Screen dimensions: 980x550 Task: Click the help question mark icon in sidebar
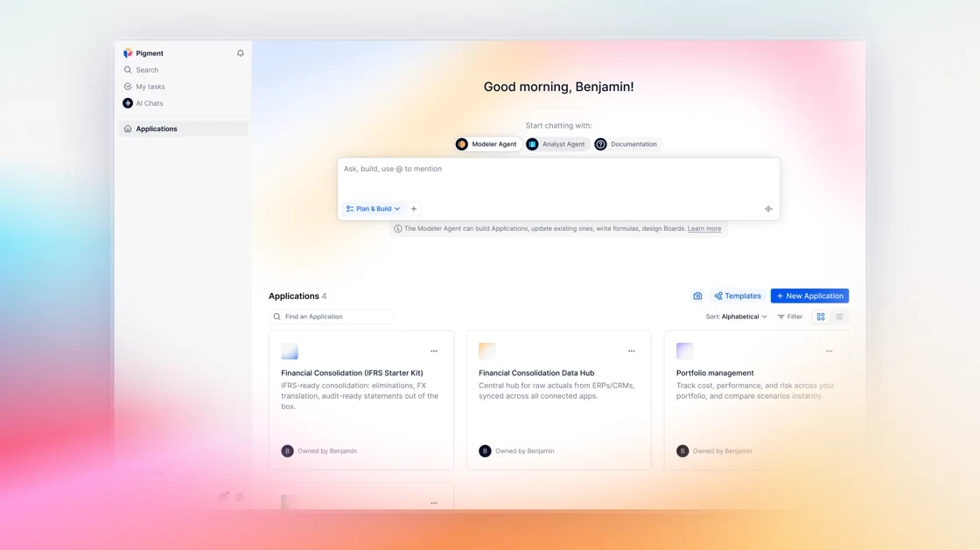(240, 497)
